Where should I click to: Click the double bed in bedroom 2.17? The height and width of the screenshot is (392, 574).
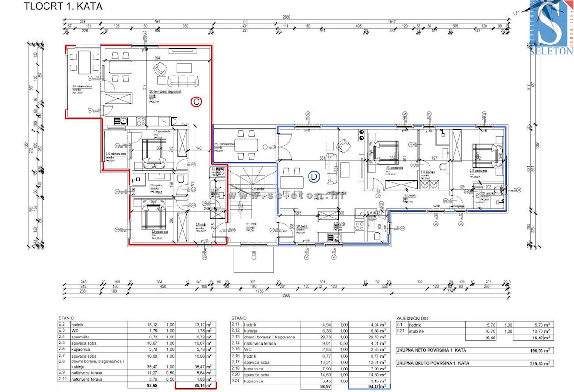pyautogui.click(x=383, y=151)
